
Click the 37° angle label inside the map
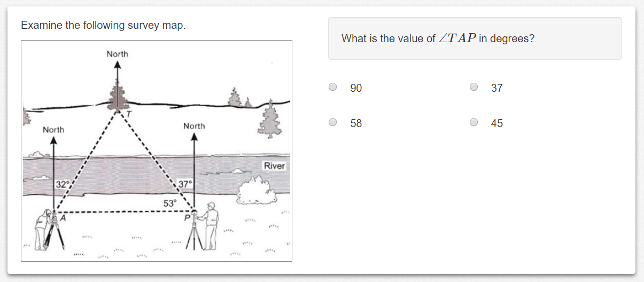[x=185, y=185]
